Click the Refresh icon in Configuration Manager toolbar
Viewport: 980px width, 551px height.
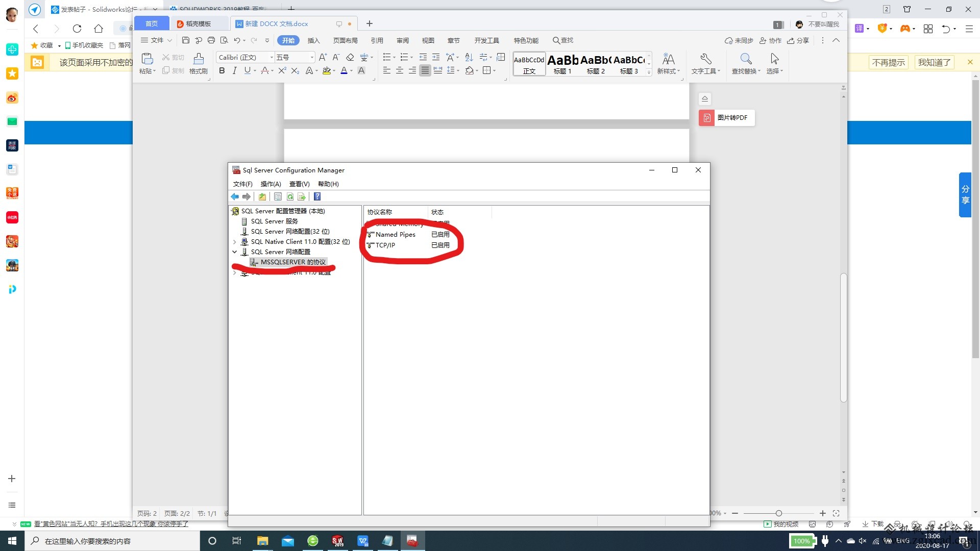(290, 197)
